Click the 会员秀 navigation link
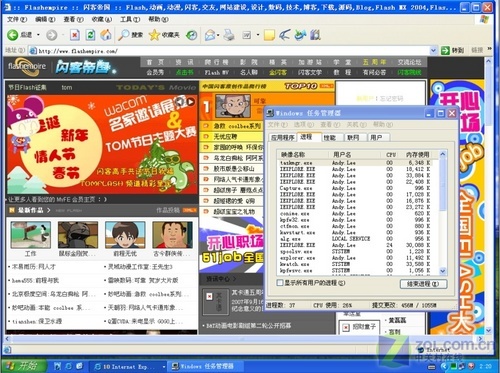The image size is (500, 373). tap(155, 72)
